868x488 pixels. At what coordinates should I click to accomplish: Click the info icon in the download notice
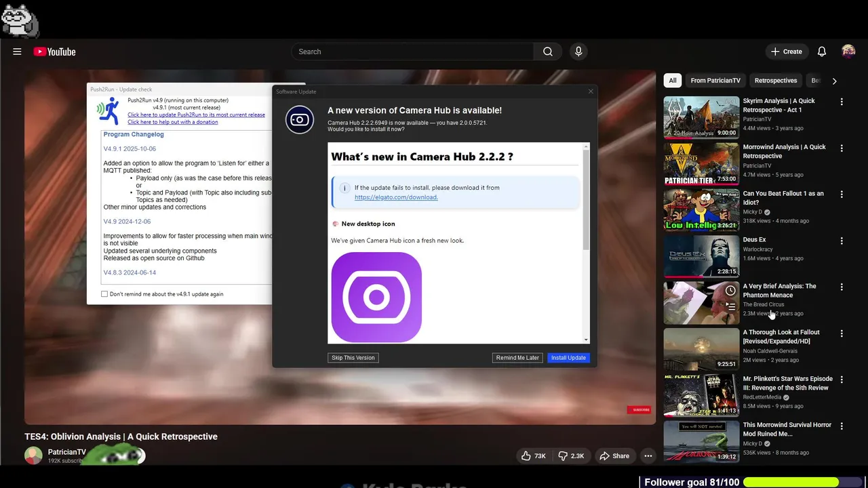344,188
